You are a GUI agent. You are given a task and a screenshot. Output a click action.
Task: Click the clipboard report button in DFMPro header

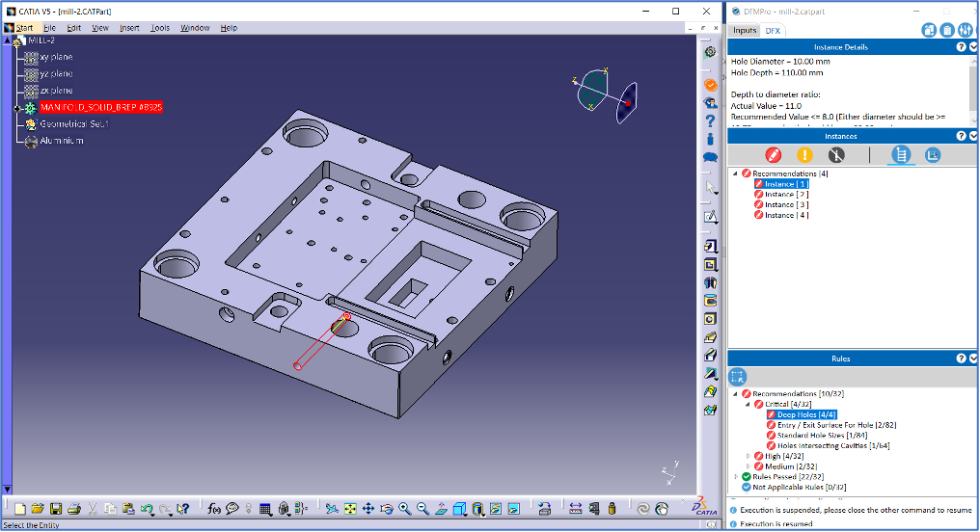click(947, 30)
